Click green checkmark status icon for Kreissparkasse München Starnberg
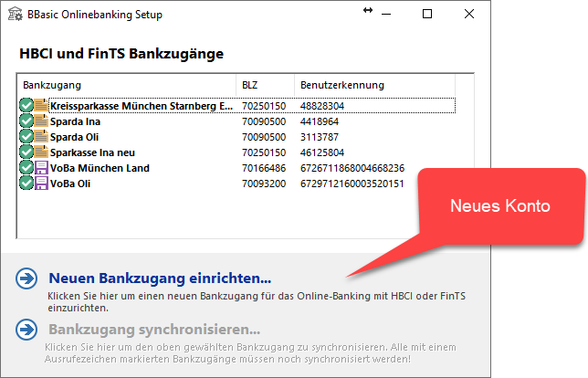The height and width of the screenshot is (378, 588). (x=26, y=106)
